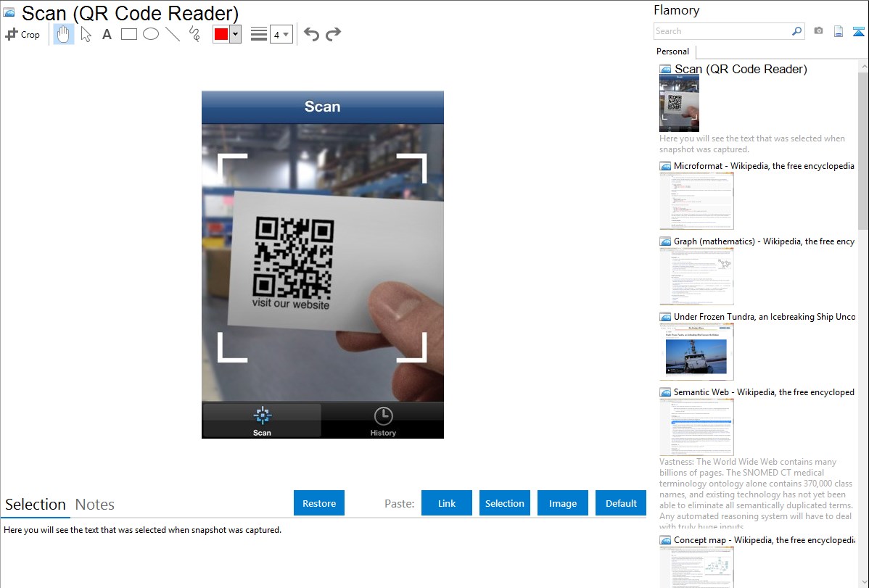Click the red color swatch
The image size is (869, 588).
click(221, 34)
